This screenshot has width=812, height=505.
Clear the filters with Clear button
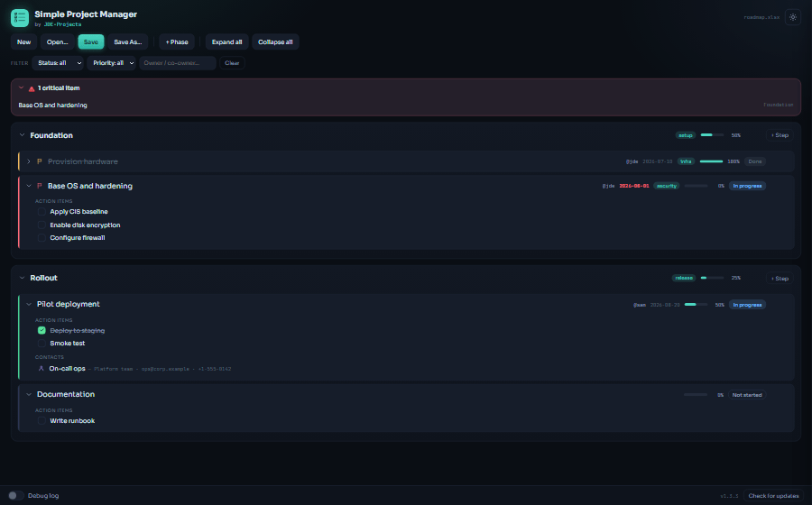[x=232, y=63]
